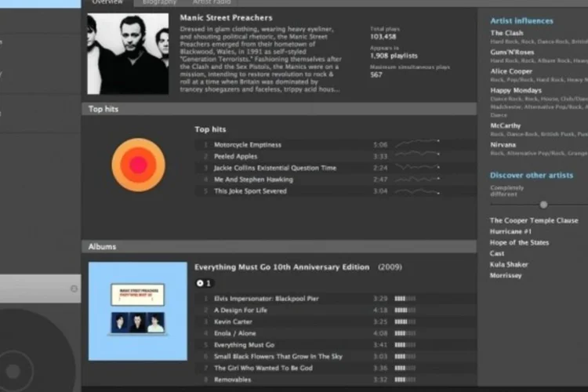The height and width of the screenshot is (392, 588).
Task: Select Me And Stephen Hawking track
Action: (253, 180)
